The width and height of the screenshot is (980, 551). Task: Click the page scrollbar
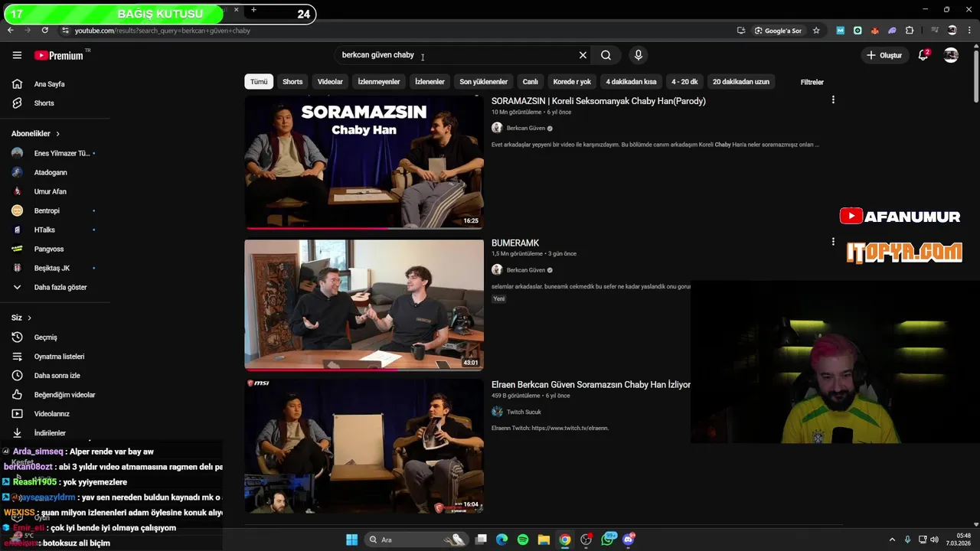click(x=976, y=77)
